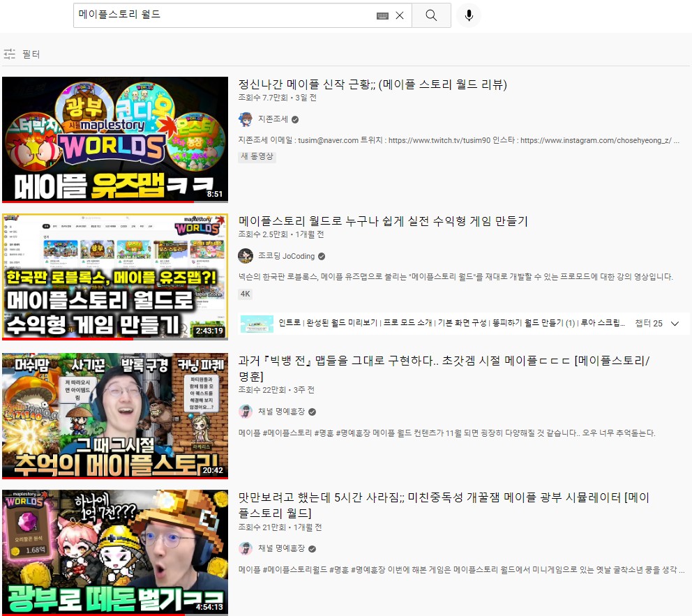Click the 챕터 25 label
692x616 pixels.
648,324
